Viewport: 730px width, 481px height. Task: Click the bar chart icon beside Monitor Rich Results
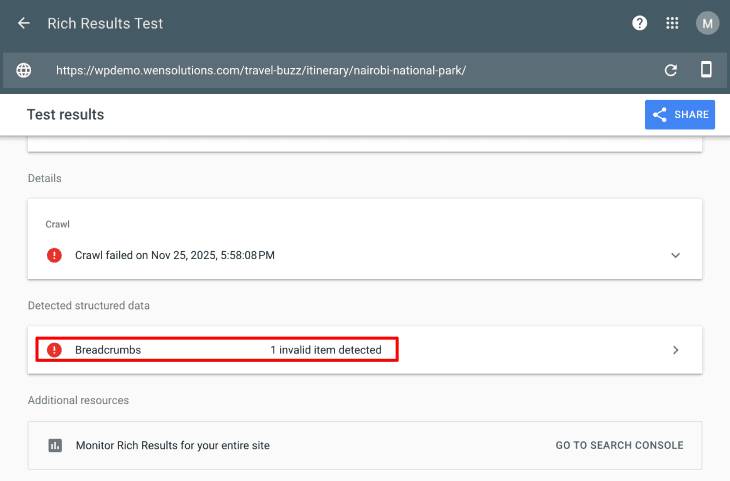pos(55,446)
